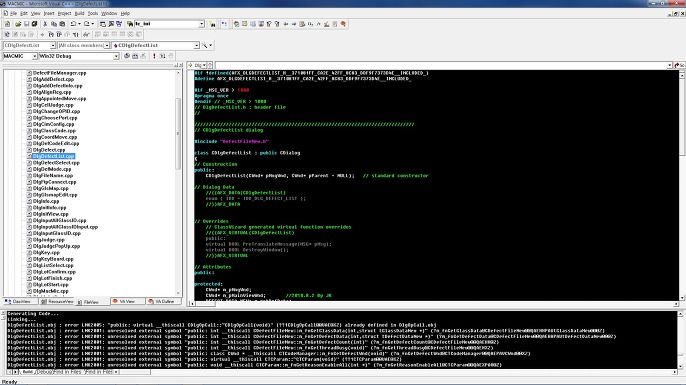Click the binoculars Search icon

click(x=213, y=24)
